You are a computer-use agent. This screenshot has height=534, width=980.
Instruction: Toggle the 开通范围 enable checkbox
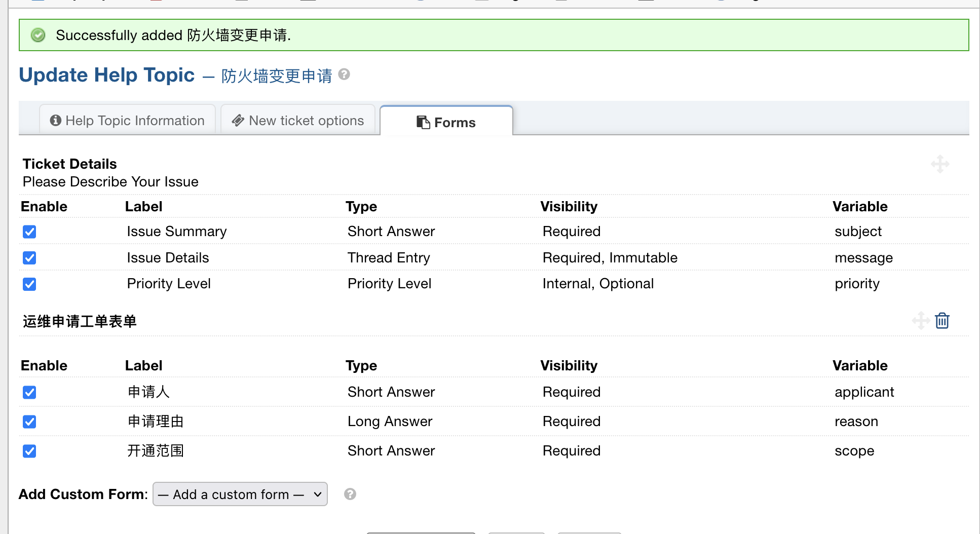click(29, 451)
